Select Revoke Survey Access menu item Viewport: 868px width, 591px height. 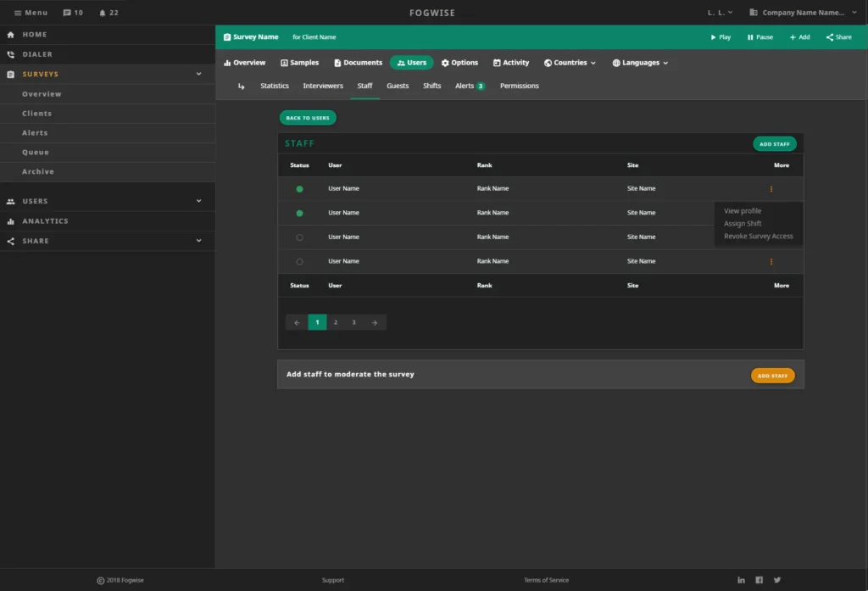759,237
